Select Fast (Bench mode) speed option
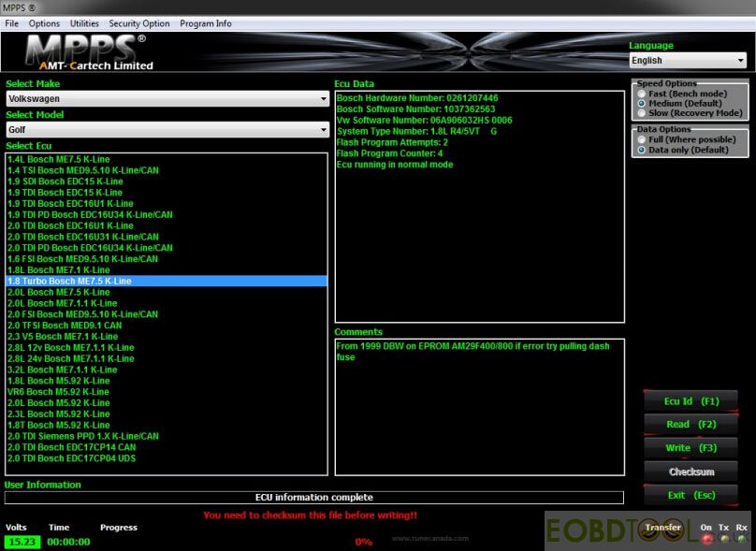This screenshot has width=756, height=551. pos(641,94)
